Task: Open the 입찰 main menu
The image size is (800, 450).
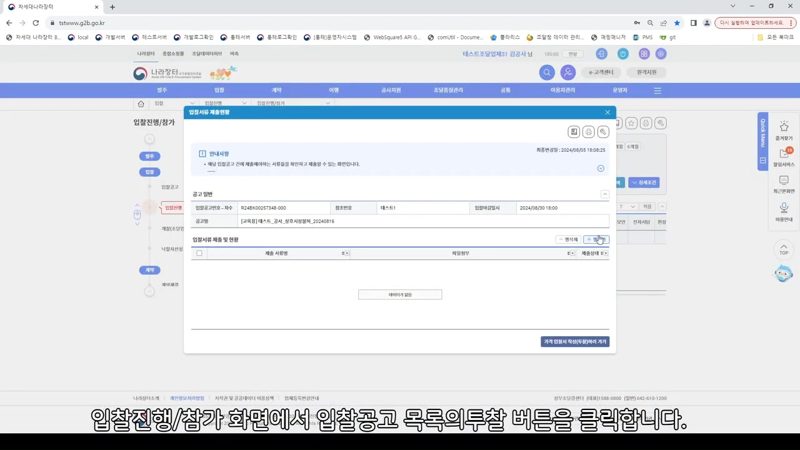Action: pos(219,90)
